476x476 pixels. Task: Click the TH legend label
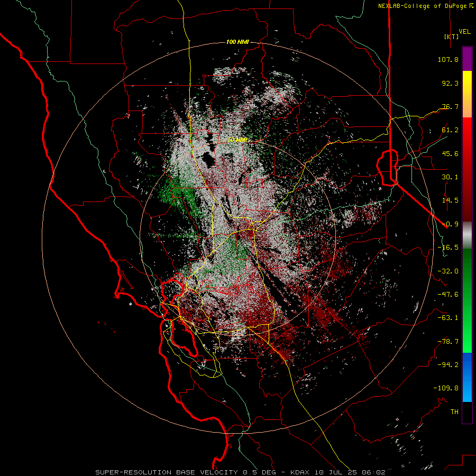454,412
